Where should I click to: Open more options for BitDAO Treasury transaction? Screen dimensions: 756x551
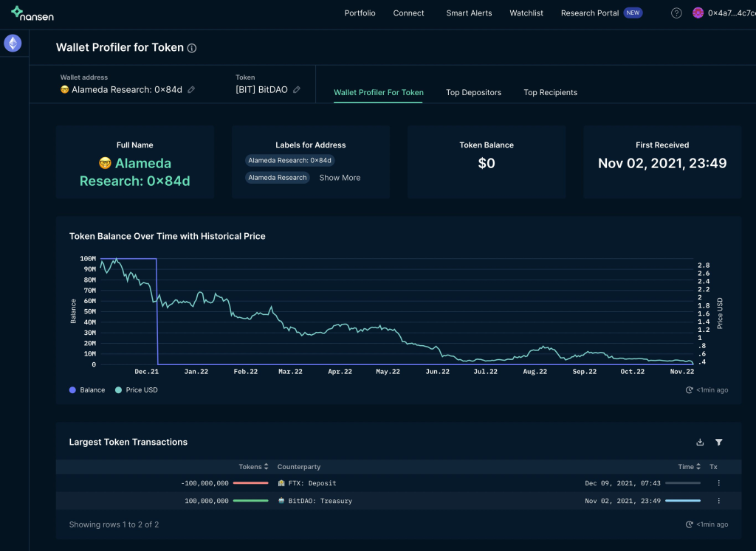point(719,501)
